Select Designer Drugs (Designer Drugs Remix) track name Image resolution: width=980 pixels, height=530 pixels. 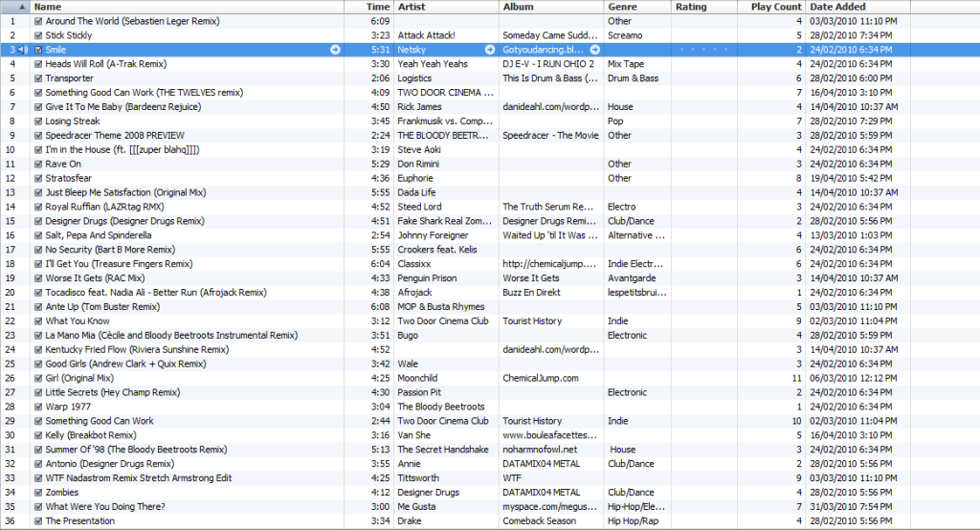pos(125,221)
